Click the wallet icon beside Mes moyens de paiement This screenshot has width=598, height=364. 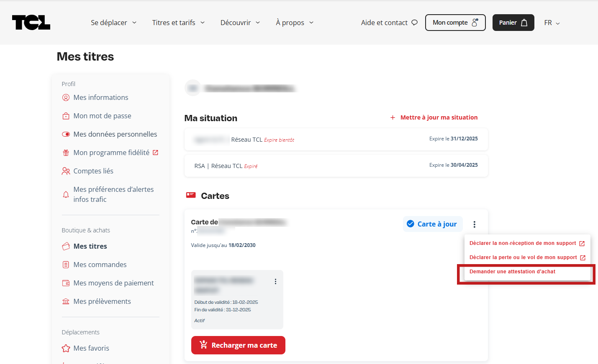[66, 283]
